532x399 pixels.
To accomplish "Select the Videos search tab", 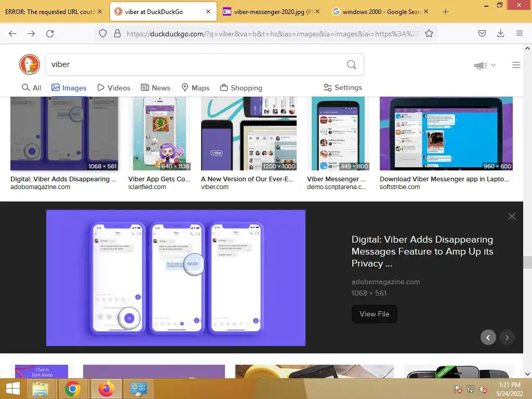I will click(114, 88).
